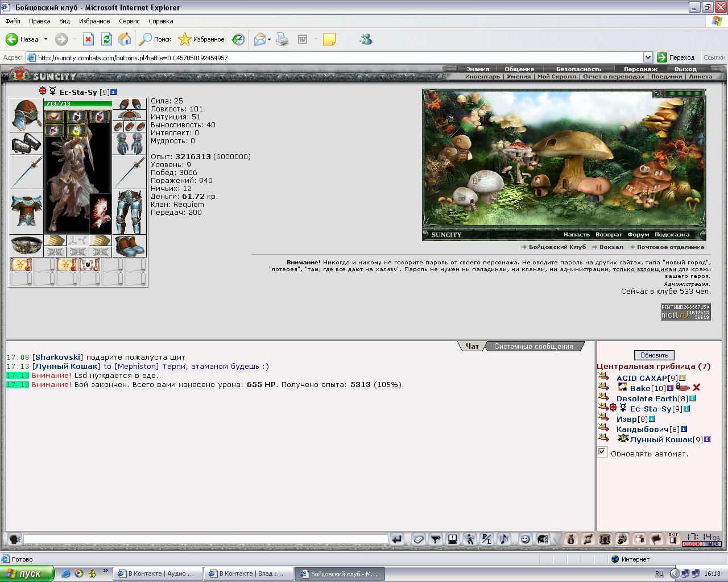Click the Переход go button
This screenshot has width=728, height=582.
[x=676, y=57]
